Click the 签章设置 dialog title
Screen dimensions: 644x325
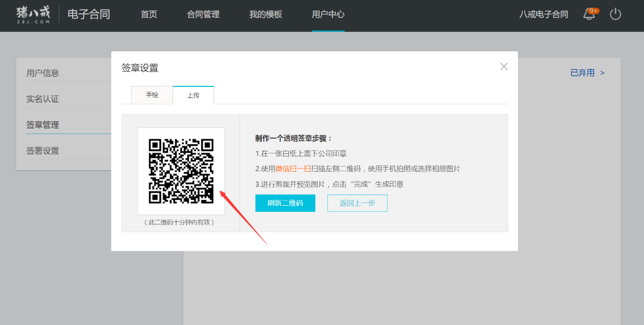[140, 68]
